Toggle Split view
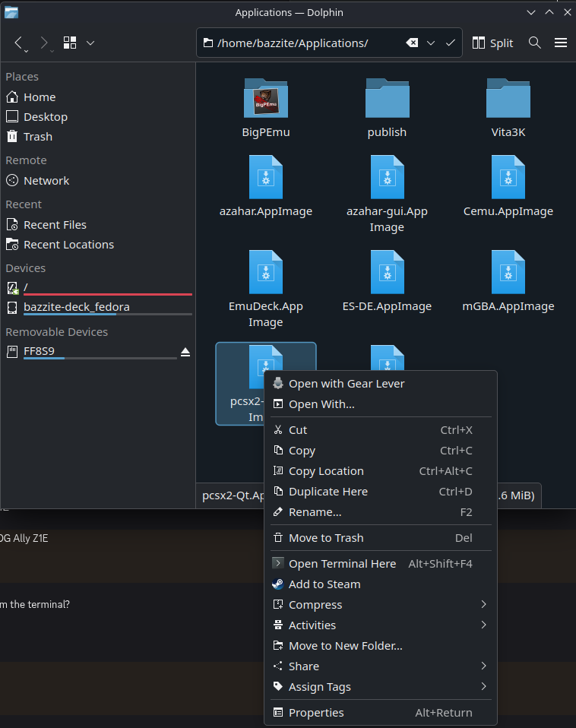The height and width of the screenshot is (728, 576). tap(492, 43)
